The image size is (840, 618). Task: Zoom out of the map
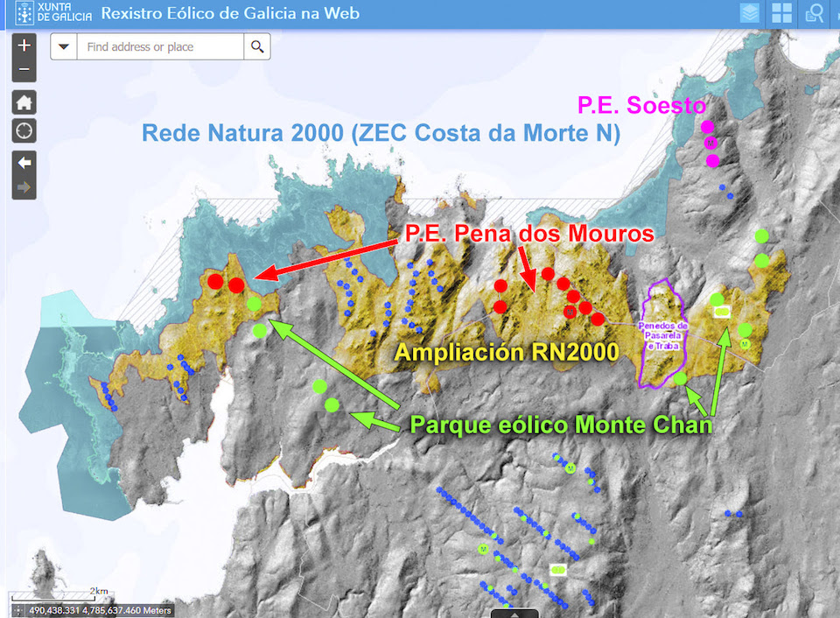click(x=24, y=69)
